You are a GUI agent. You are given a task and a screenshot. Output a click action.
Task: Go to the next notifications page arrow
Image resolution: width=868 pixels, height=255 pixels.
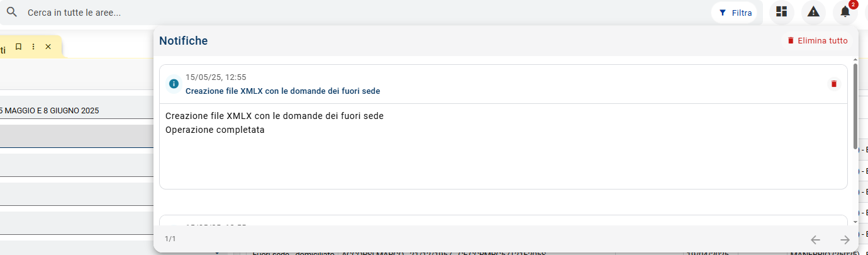coord(845,239)
